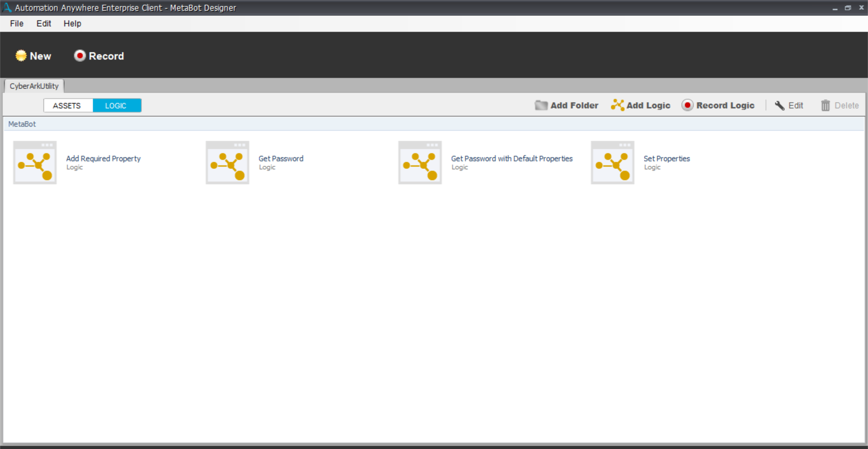Restore down the MetaBot Designer window
Viewport: 868px width, 449px height.
848,8
